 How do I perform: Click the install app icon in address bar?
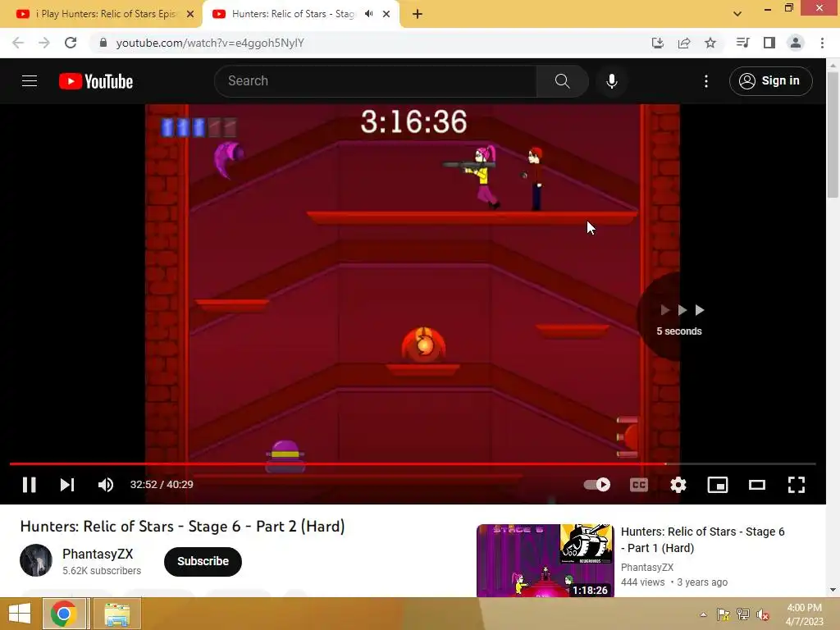tap(657, 43)
